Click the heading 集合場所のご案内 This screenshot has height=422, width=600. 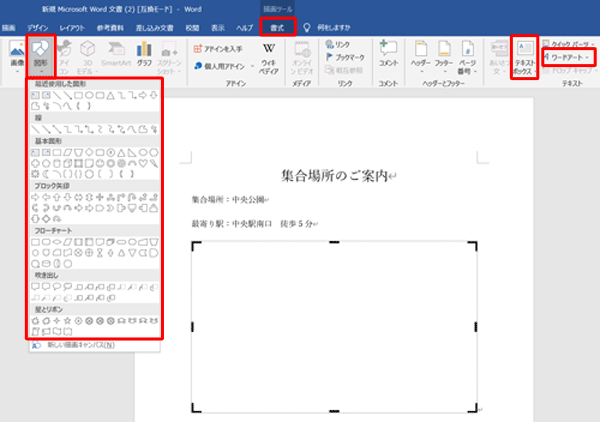[x=334, y=176]
